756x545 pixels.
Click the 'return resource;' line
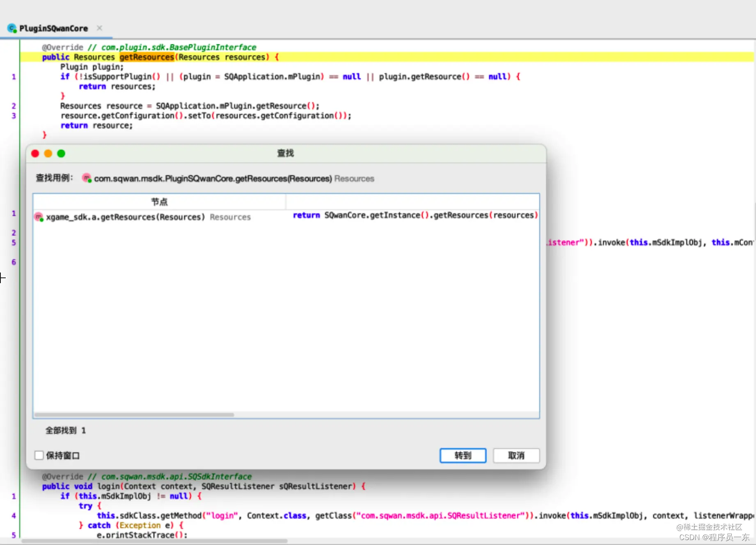coord(97,126)
